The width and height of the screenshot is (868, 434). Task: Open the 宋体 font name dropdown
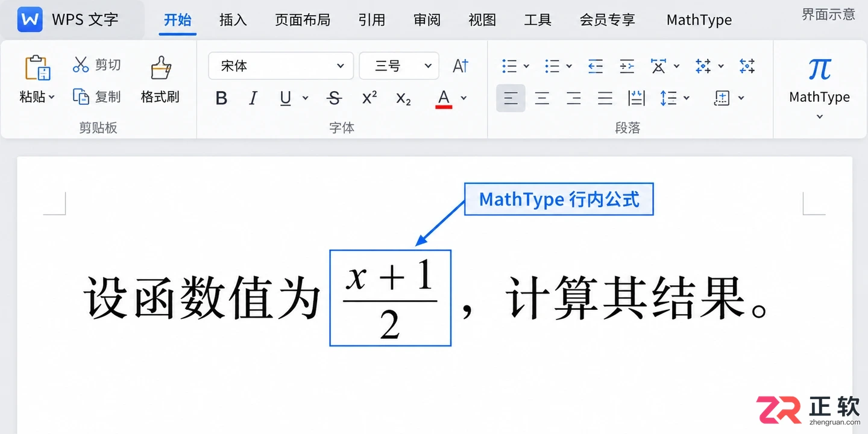pyautogui.click(x=281, y=66)
